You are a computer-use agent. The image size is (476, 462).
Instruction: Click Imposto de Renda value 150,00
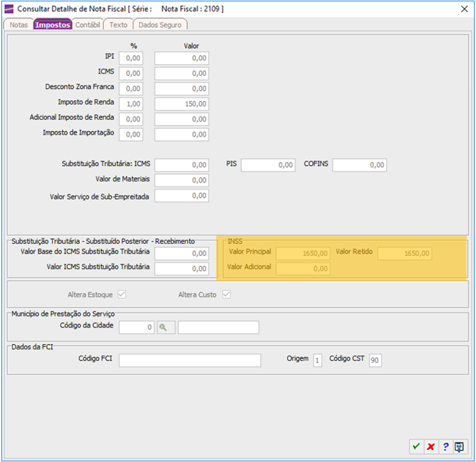pos(182,104)
